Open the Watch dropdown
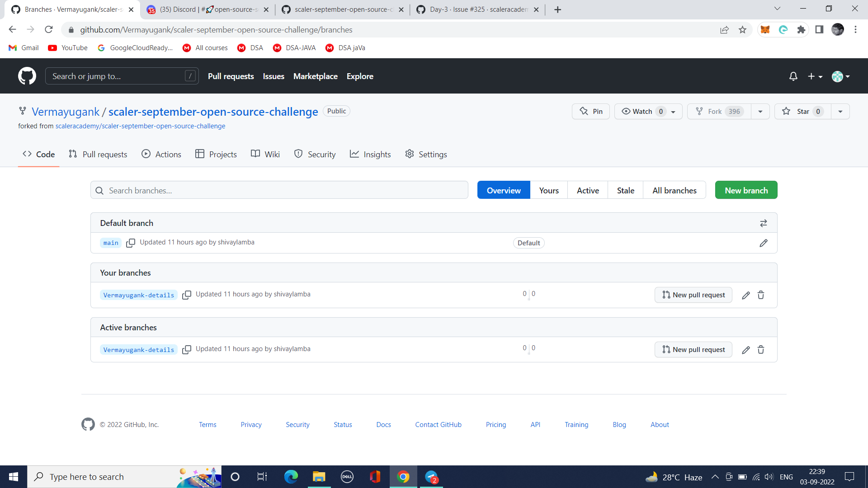The image size is (868, 488). (672, 111)
